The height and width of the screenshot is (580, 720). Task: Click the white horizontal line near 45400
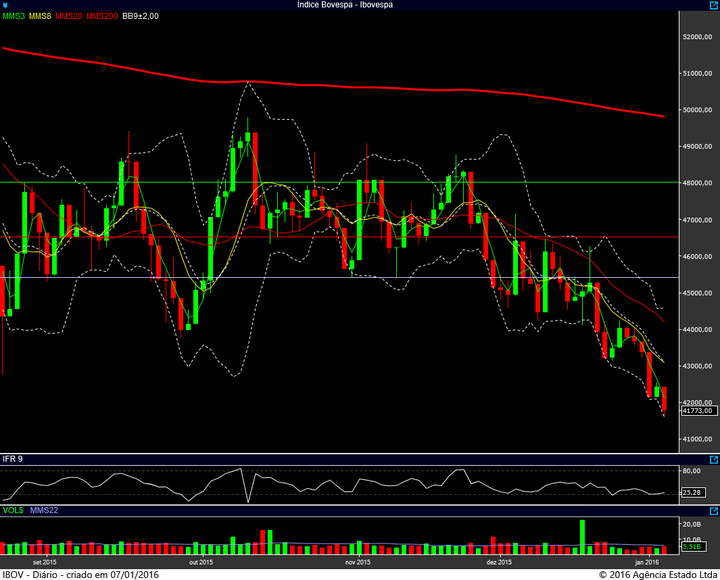[x=339, y=277]
